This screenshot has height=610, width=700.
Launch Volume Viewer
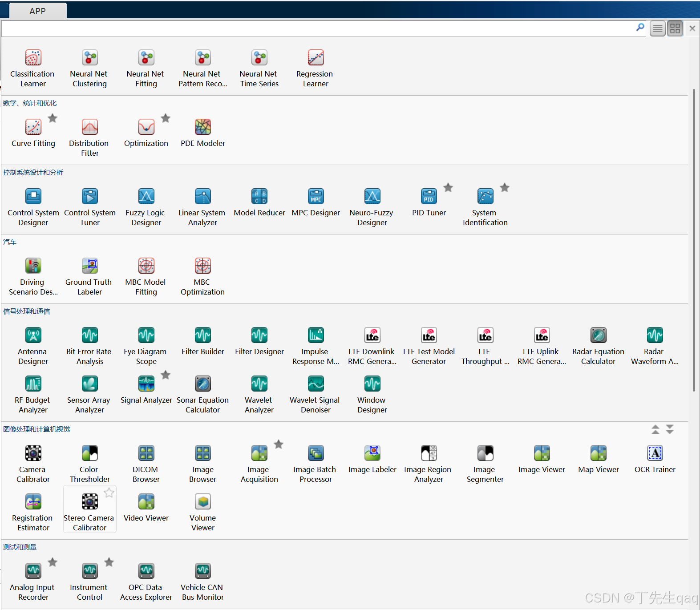pyautogui.click(x=202, y=513)
